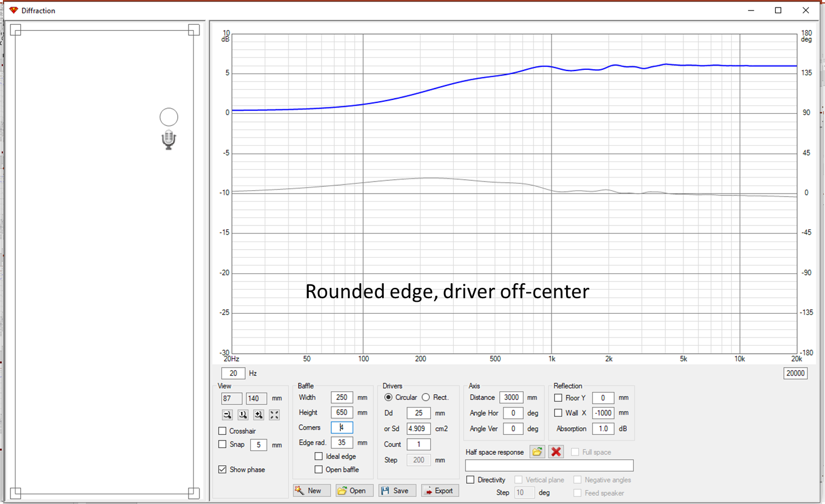The image size is (825, 504).
Task: Click the View field showing 87
Action: 231,399
